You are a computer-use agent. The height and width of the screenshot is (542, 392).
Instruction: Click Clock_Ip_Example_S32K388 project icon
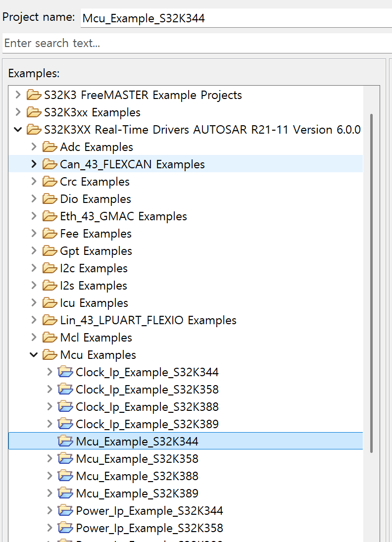pos(65,406)
